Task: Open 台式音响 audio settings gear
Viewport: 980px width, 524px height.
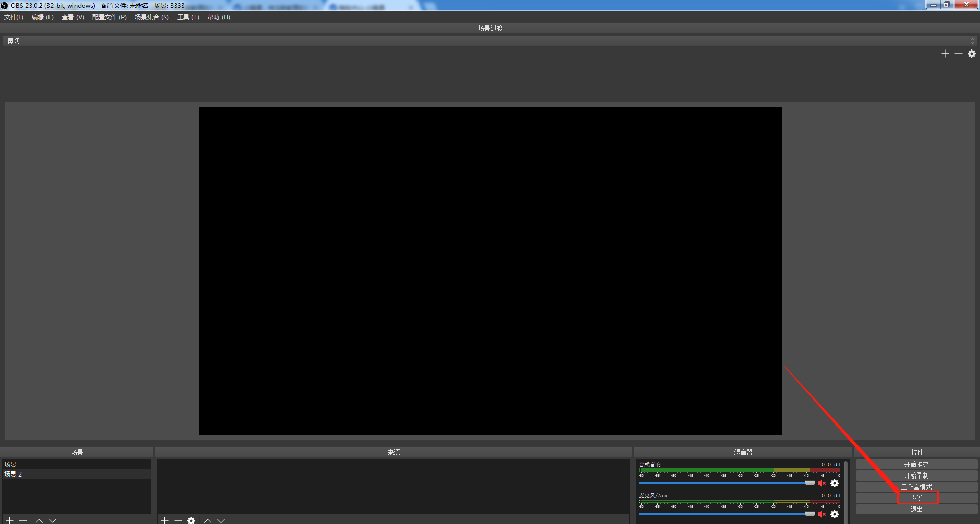Action: pyautogui.click(x=835, y=483)
